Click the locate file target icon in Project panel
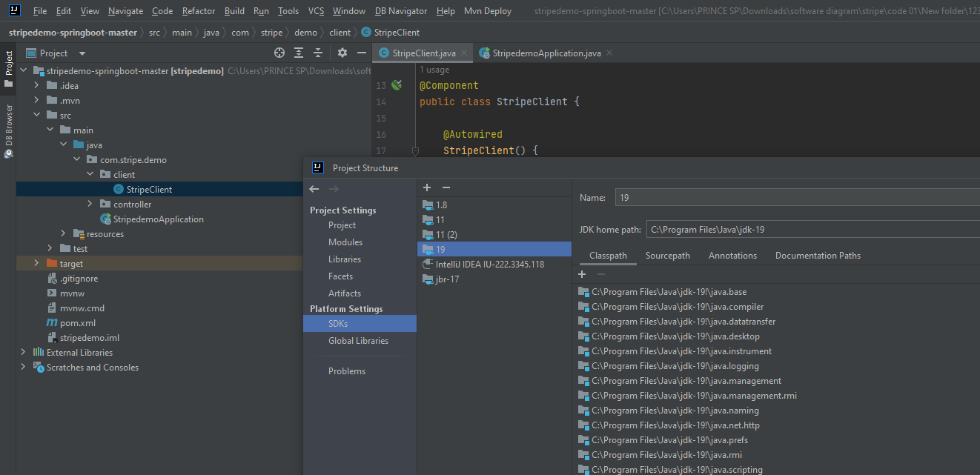Viewport: 980px width, 475px height. click(x=279, y=53)
